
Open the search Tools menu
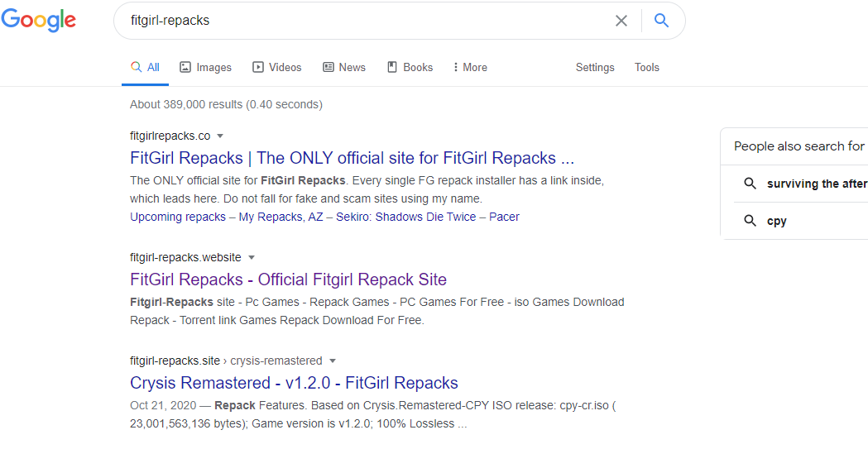point(647,68)
